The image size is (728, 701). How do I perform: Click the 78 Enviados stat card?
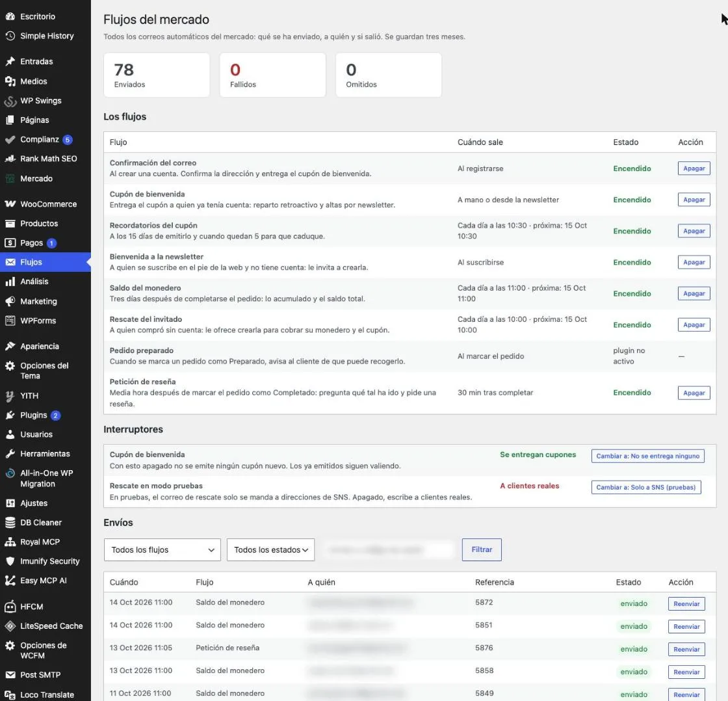pos(157,75)
